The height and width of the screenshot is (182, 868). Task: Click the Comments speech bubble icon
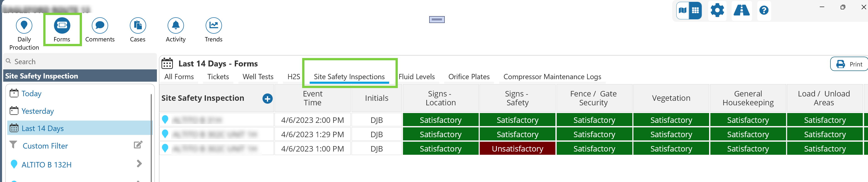(x=100, y=26)
